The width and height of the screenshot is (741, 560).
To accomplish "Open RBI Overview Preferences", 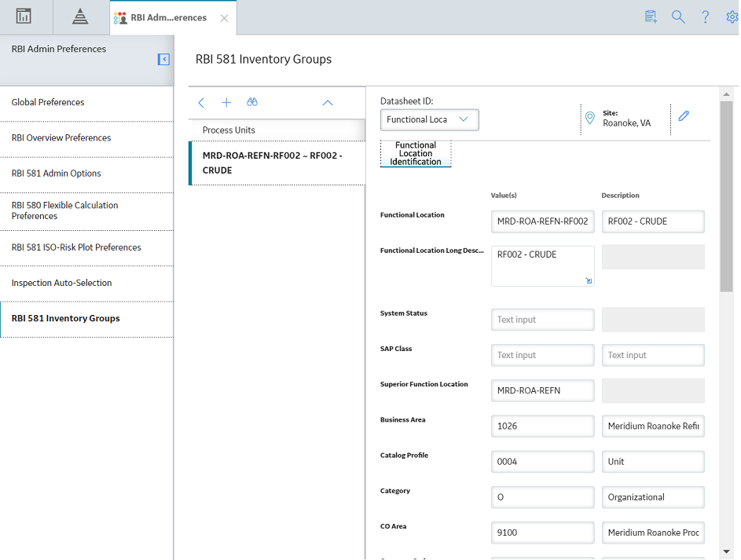I will click(x=87, y=138).
